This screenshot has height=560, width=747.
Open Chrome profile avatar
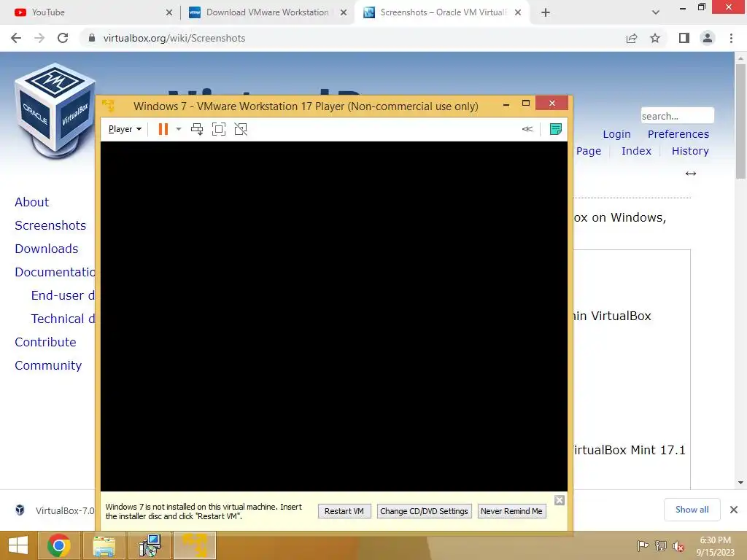[x=708, y=38]
